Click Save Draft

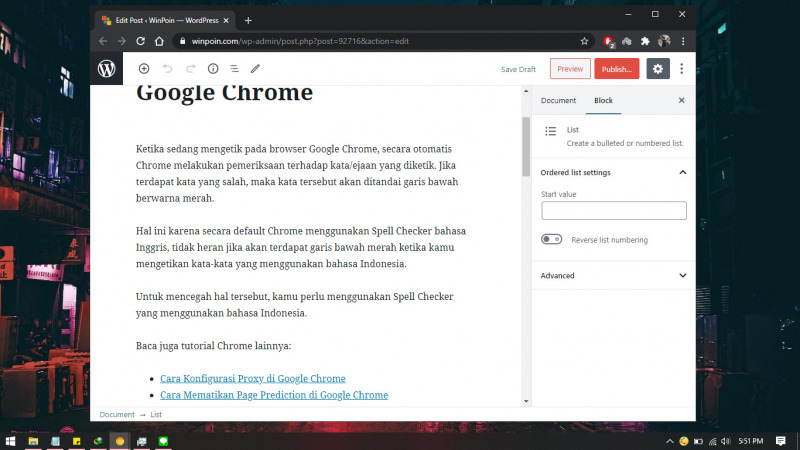(x=518, y=69)
